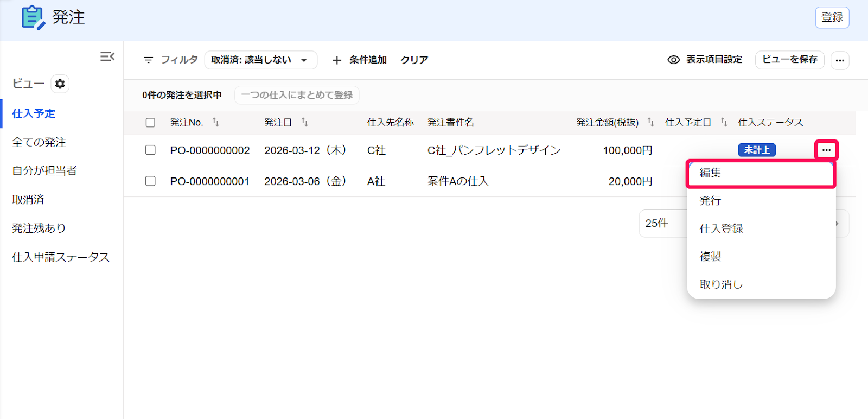The height and width of the screenshot is (419, 868).
Task: Click C社_パンフレットデザイン order title
Action: click(x=494, y=150)
